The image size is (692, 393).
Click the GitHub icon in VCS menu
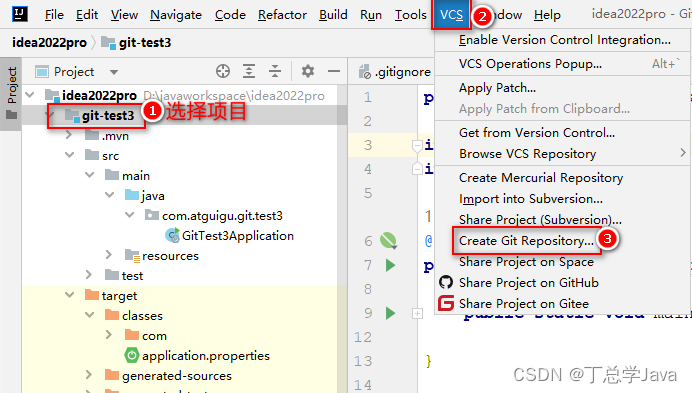[x=446, y=282]
